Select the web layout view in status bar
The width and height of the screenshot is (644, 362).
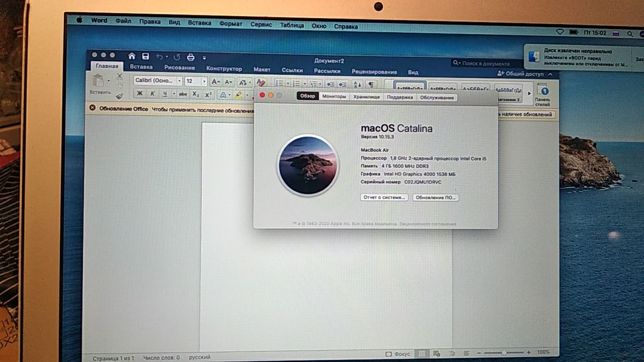(x=437, y=353)
